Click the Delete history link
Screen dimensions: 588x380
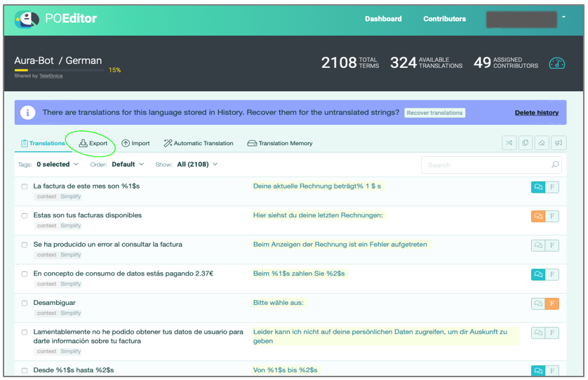[x=537, y=113]
